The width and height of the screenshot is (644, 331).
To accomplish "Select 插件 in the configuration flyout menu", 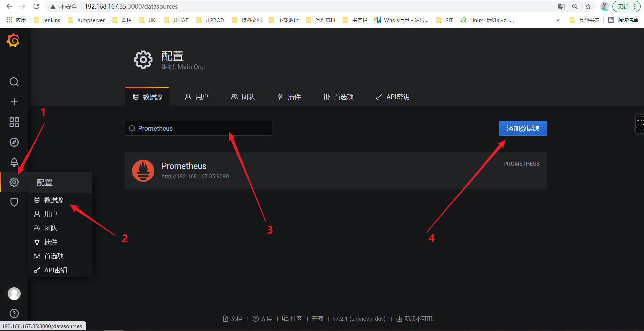I will (x=50, y=242).
